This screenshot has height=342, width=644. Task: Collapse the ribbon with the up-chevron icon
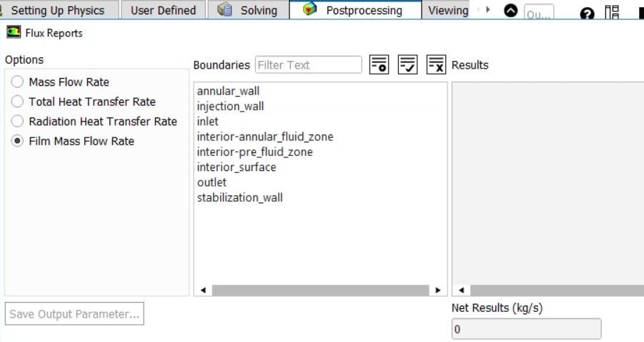[x=510, y=11]
